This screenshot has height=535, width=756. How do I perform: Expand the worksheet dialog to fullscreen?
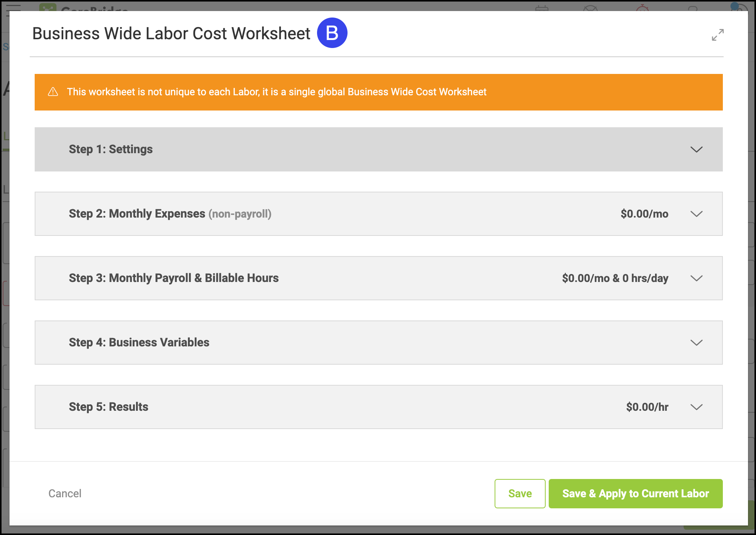point(718,35)
